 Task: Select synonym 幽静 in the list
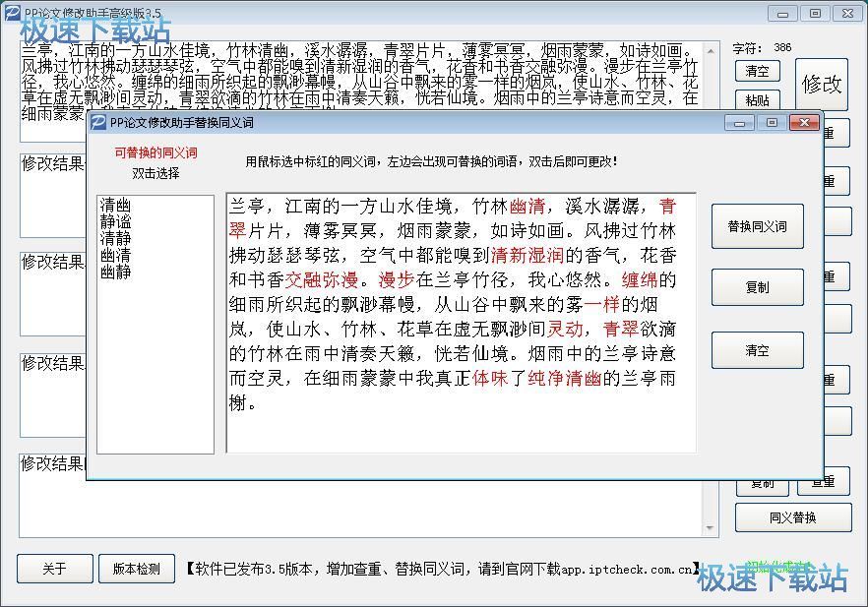pyautogui.click(x=116, y=272)
